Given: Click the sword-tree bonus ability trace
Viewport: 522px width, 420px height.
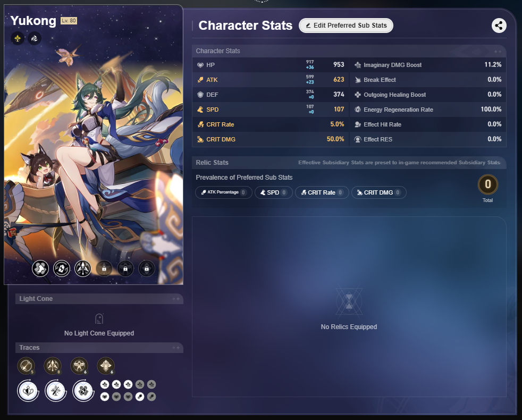Looking at the screenshot, I should pyautogui.click(x=56, y=390).
